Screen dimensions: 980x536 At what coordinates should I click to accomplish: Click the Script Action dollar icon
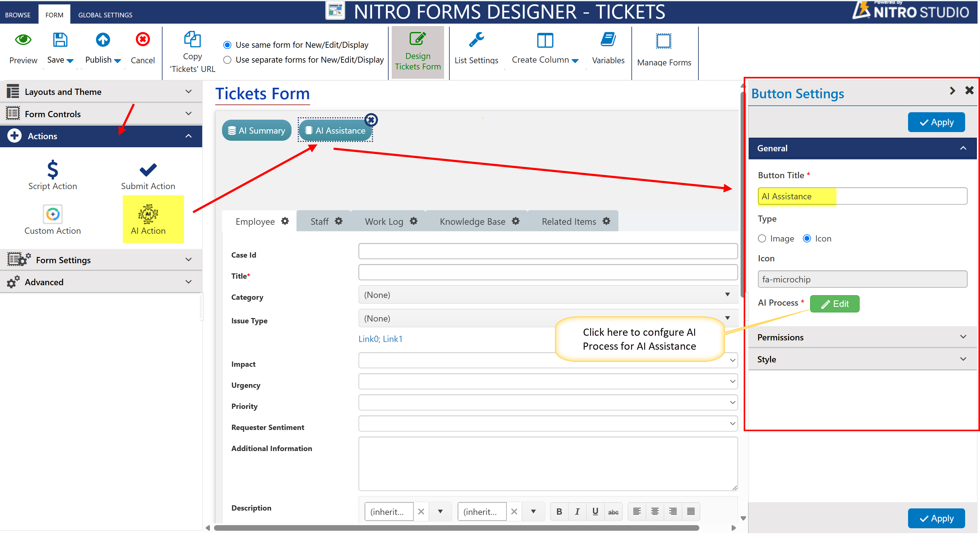coord(52,170)
